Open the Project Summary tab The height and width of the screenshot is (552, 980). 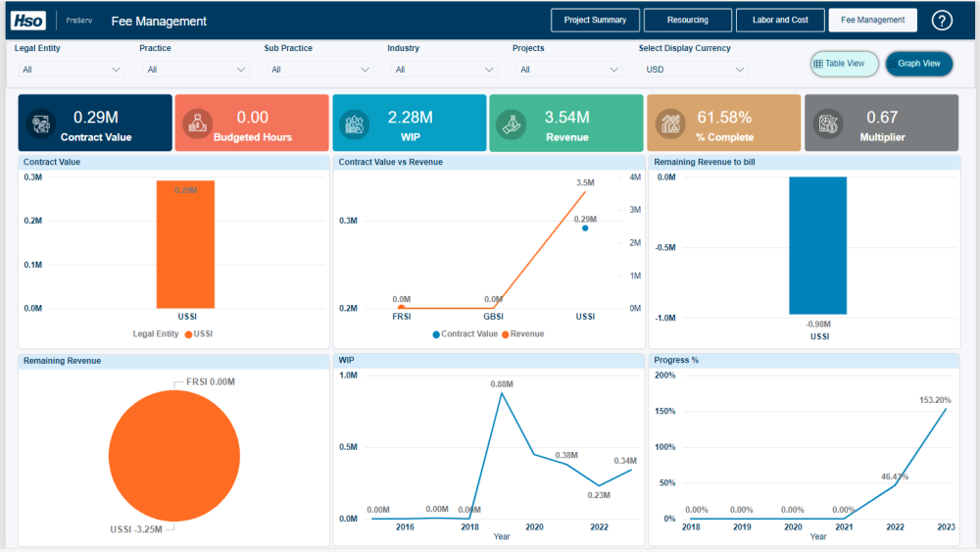point(595,20)
